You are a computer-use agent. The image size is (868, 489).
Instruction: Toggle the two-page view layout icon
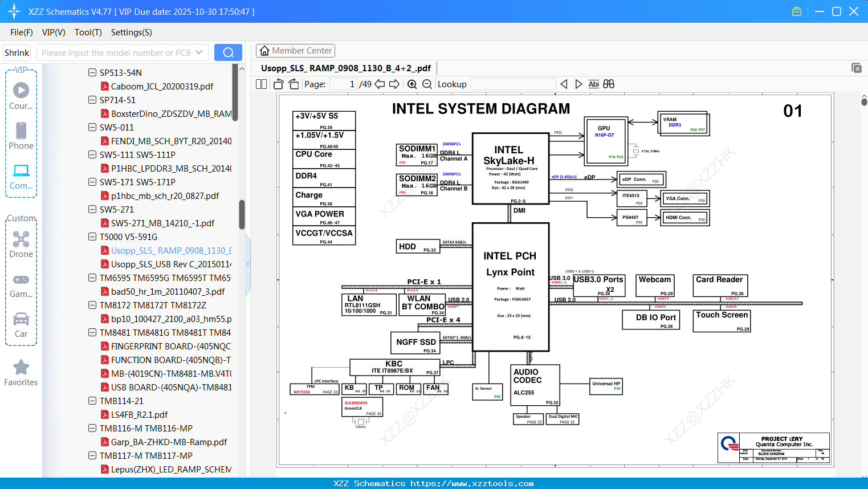click(262, 84)
